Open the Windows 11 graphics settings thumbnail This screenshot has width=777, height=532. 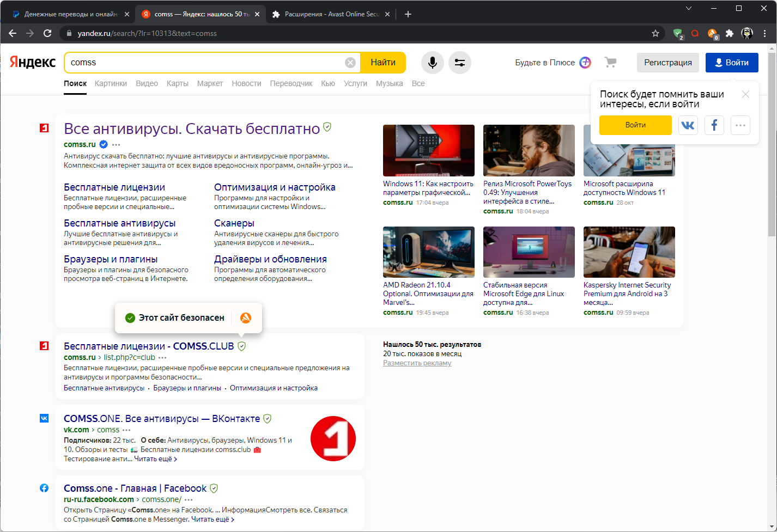[x=429, y=150]
